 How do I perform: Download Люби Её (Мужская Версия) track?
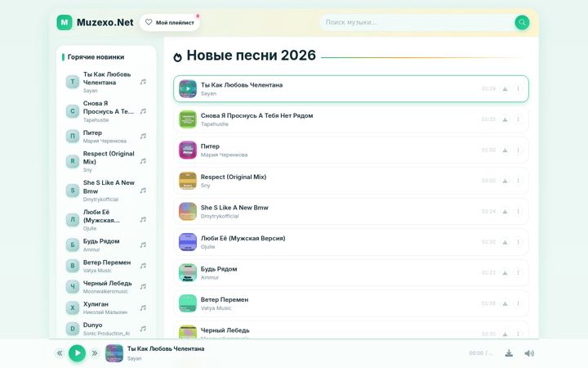pos(506,242)
